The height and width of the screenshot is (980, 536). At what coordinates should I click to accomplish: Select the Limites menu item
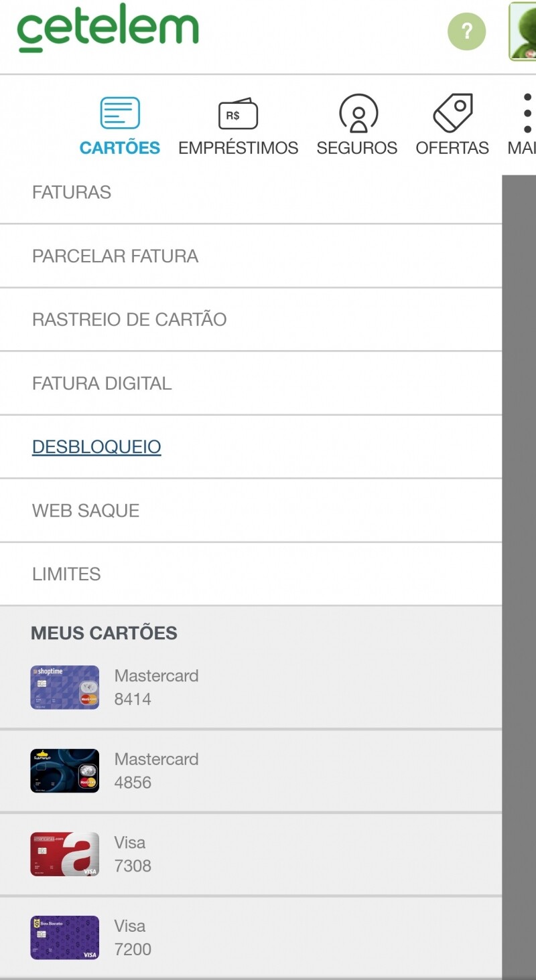click(x=66, y=574)
